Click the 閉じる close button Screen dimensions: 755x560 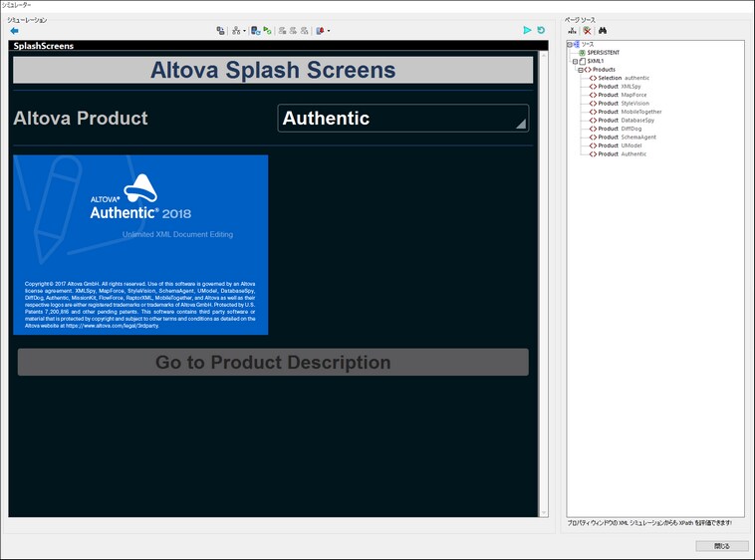pyautogui.click(x=722, y=546)
